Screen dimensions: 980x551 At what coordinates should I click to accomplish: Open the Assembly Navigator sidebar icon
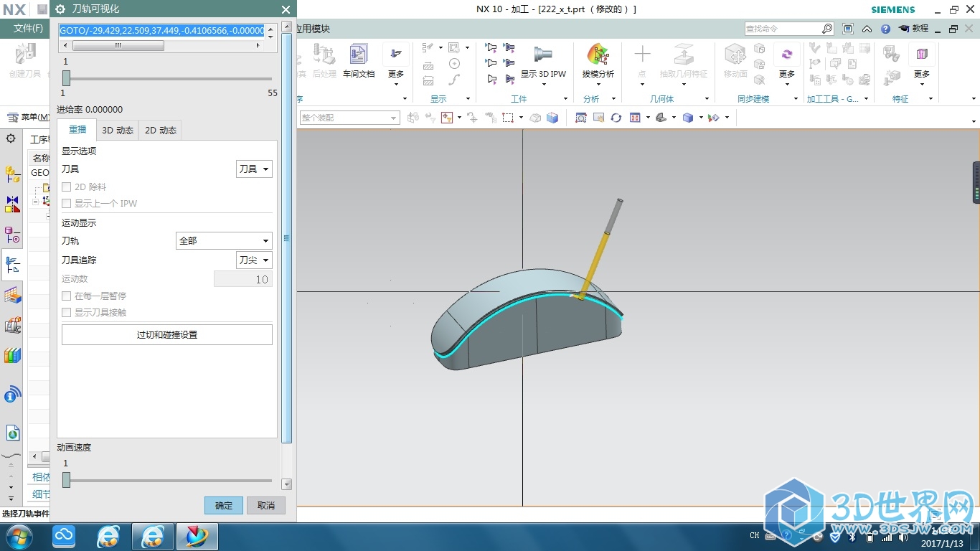click(x=12, y=174)
